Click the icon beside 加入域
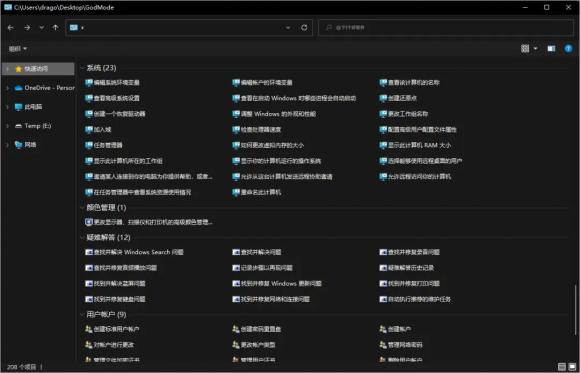This screenshot has height=373, width=580. point(88,130)
